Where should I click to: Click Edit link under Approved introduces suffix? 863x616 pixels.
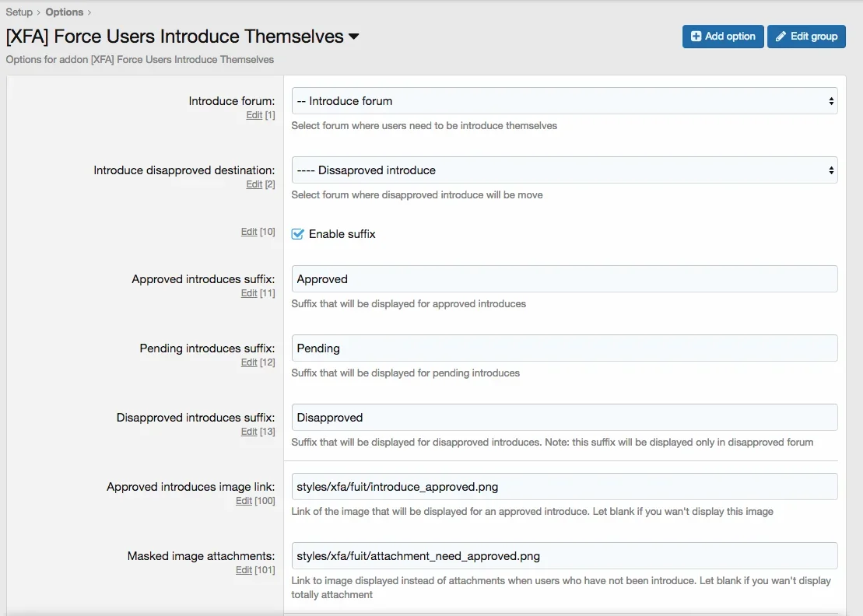(x=248, y=293)
